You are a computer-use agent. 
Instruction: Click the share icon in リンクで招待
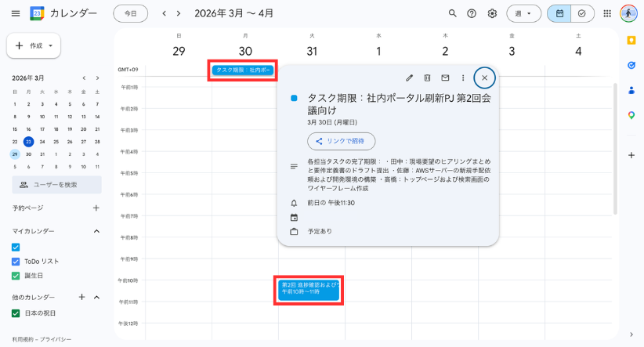319,141
